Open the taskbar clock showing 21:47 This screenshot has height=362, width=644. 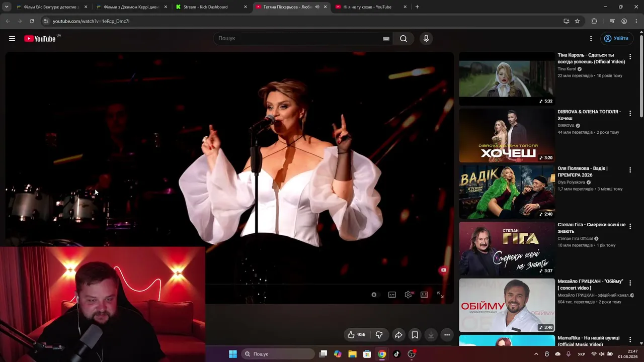[x=628, y=354]
